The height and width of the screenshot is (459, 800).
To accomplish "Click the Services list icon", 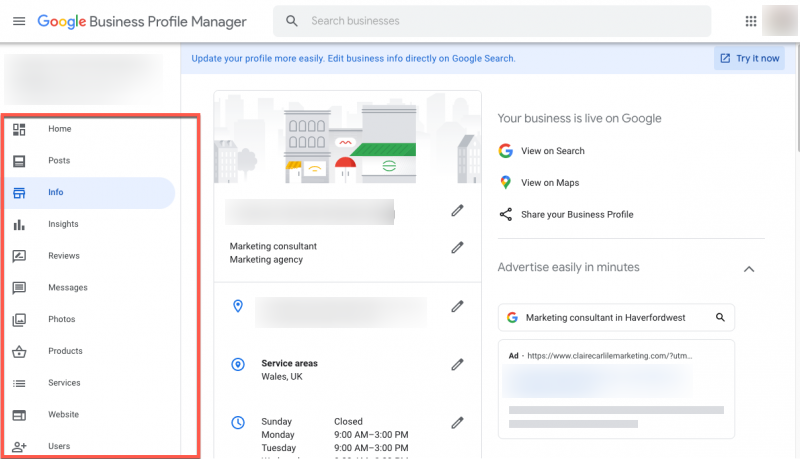I will point(19,383).
